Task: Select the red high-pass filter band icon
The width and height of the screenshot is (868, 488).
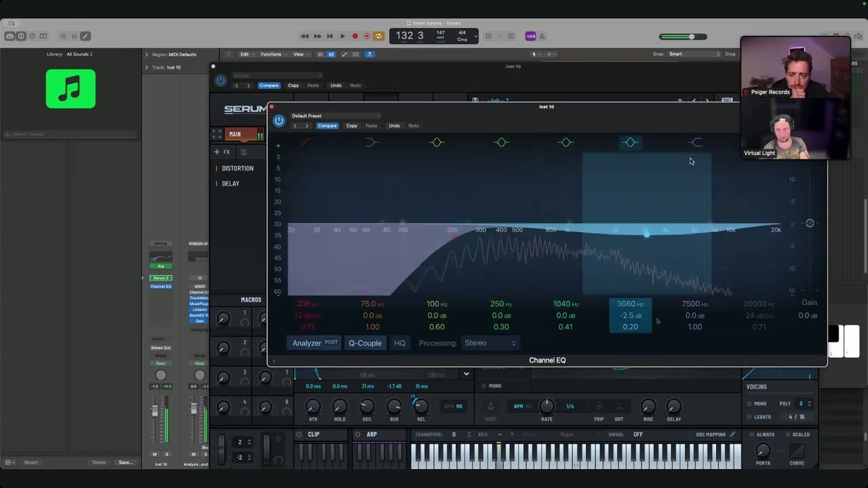Action: (307, 142)
